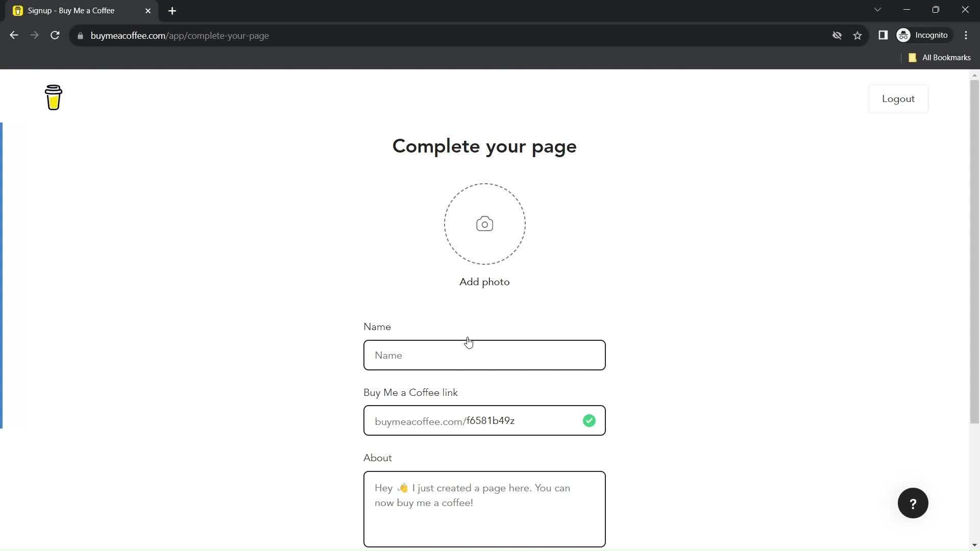Minimize the Chrome window
980x551 pixels.
906,10
